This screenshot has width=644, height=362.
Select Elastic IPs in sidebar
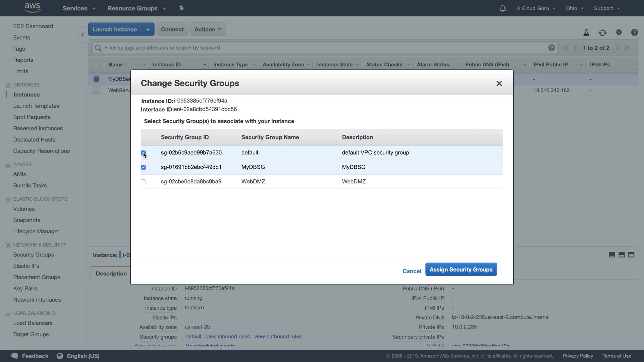[x=26, y=266]
